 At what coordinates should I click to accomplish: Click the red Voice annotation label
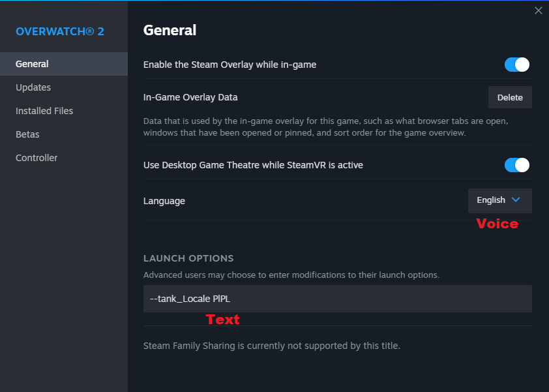[497, 224]
